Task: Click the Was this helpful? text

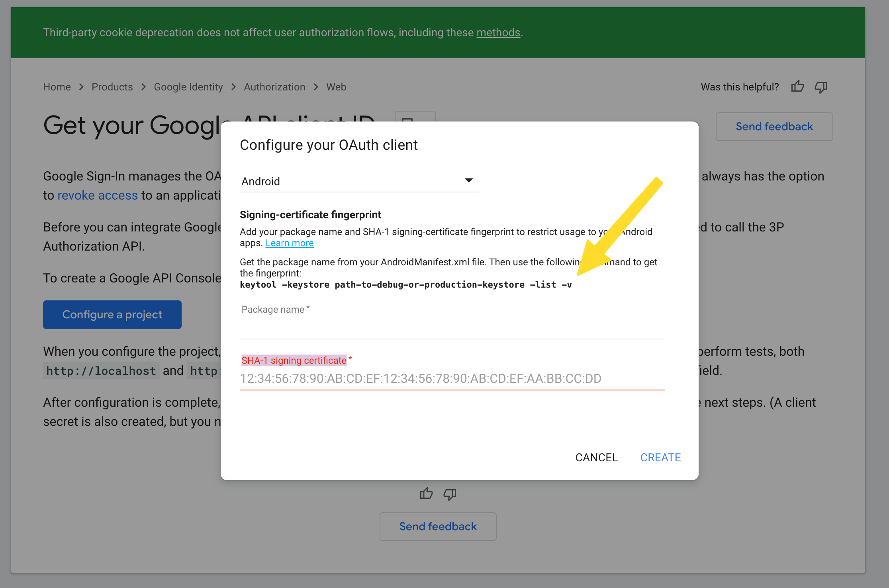Action: coord(740,87)
